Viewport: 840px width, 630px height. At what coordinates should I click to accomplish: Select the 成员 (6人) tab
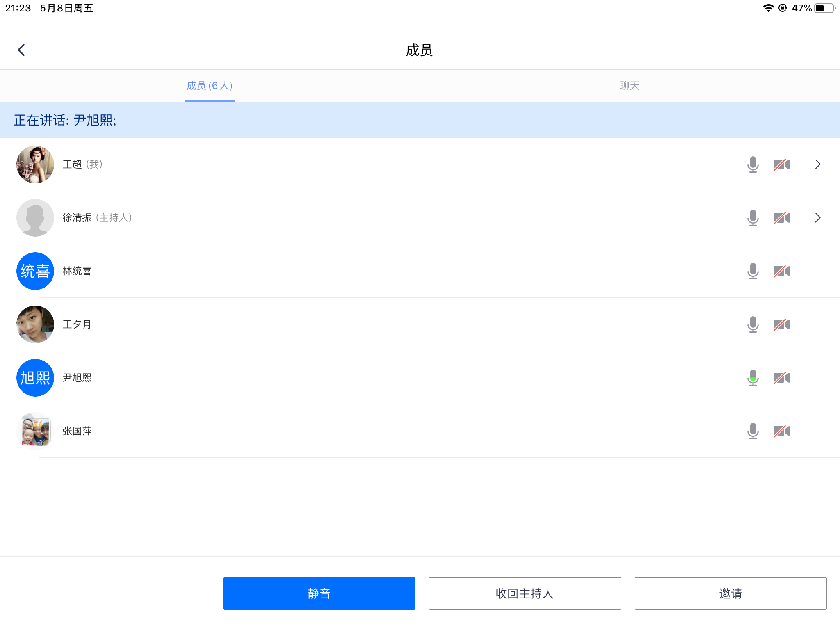210,86
